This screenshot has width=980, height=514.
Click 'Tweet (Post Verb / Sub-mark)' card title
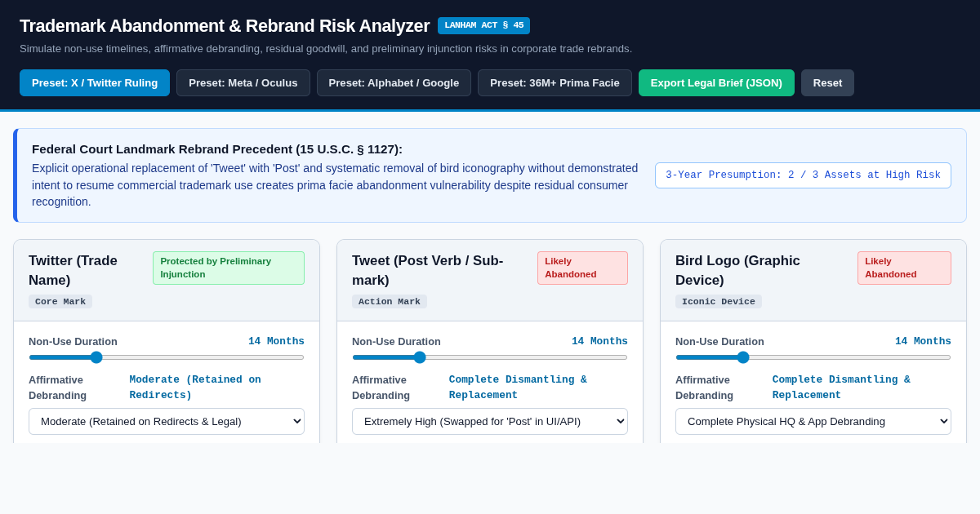pos(428,270)
